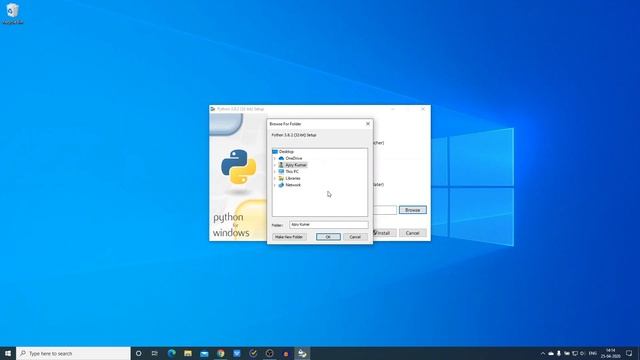Click the Folder name input field
The height and width of the screenshot is (360, 640).
coord(329,224)
